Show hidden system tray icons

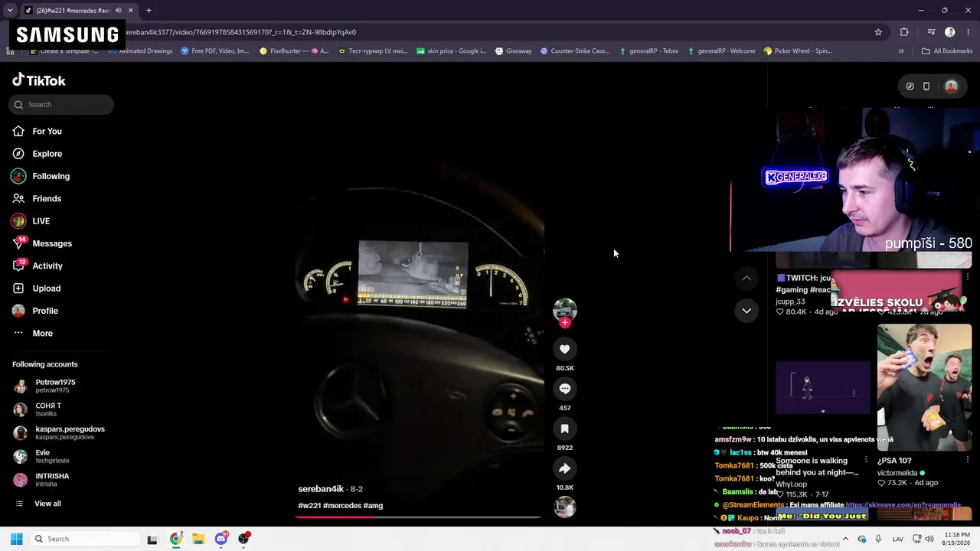click(x=845, y=539)
